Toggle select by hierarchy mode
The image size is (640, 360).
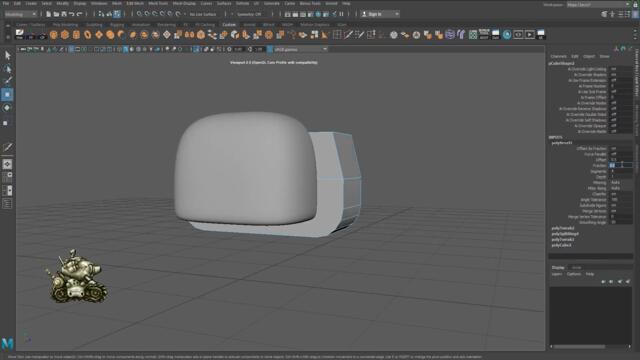101,14
